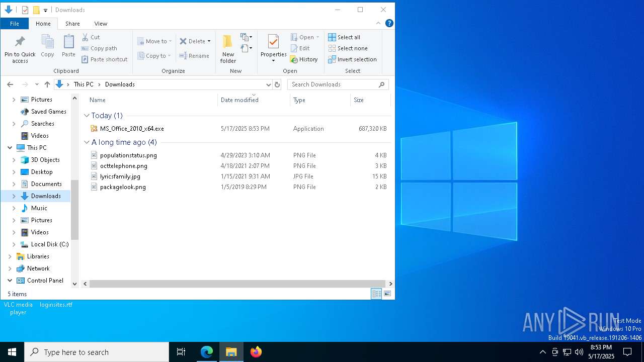
Task: Click Select all
Action: (344, 37)
